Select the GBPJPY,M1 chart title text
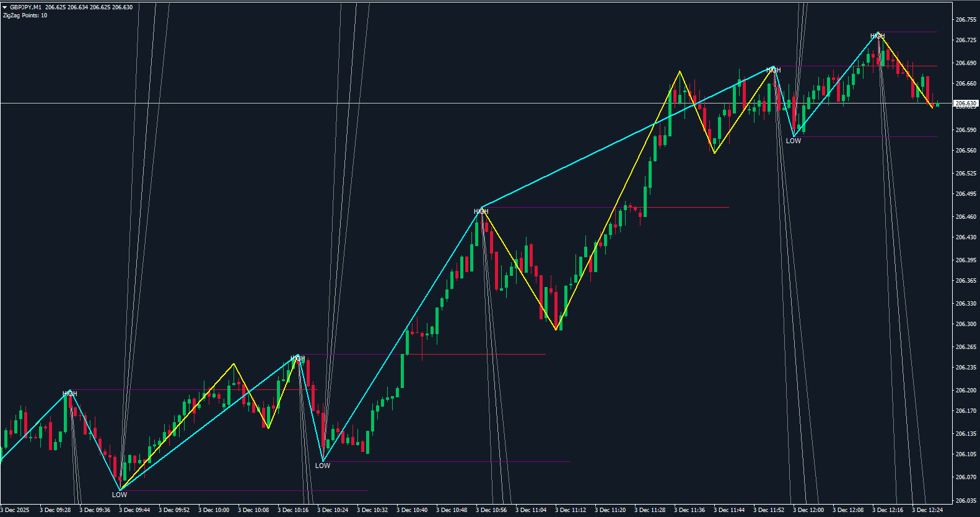Screen dimensions: 980x517 point(26,7)
